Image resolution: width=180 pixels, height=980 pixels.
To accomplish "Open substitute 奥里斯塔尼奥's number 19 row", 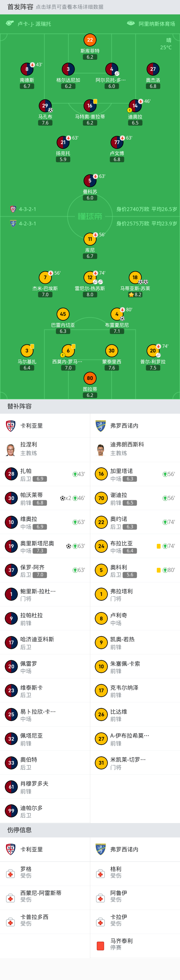I will coord(45,546).
